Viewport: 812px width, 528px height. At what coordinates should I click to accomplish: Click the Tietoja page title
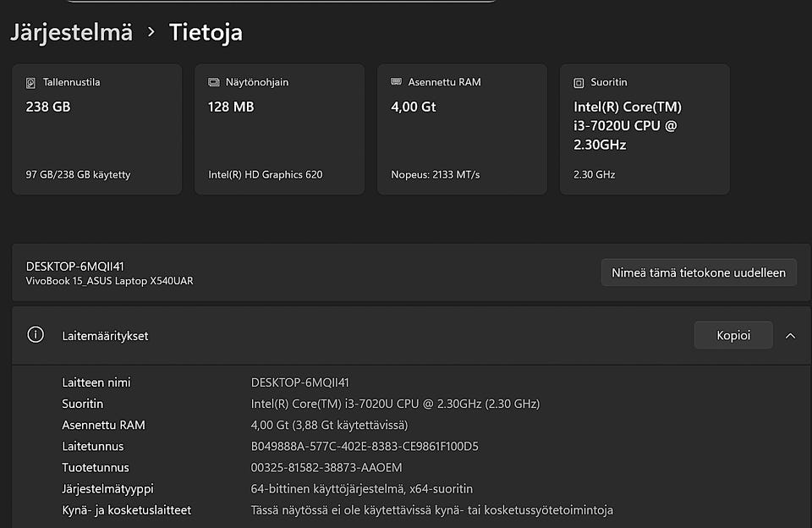(206, 32)
